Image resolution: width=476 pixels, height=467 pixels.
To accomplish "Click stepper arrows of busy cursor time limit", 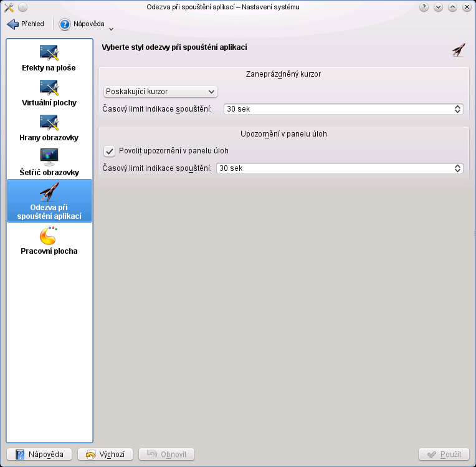I will [x=457, y=109].
